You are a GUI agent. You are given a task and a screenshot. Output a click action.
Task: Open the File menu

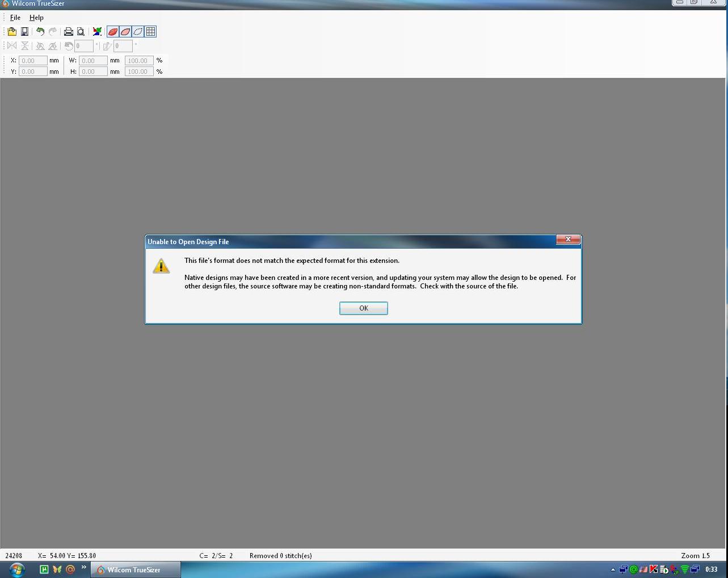click(15, 18)
